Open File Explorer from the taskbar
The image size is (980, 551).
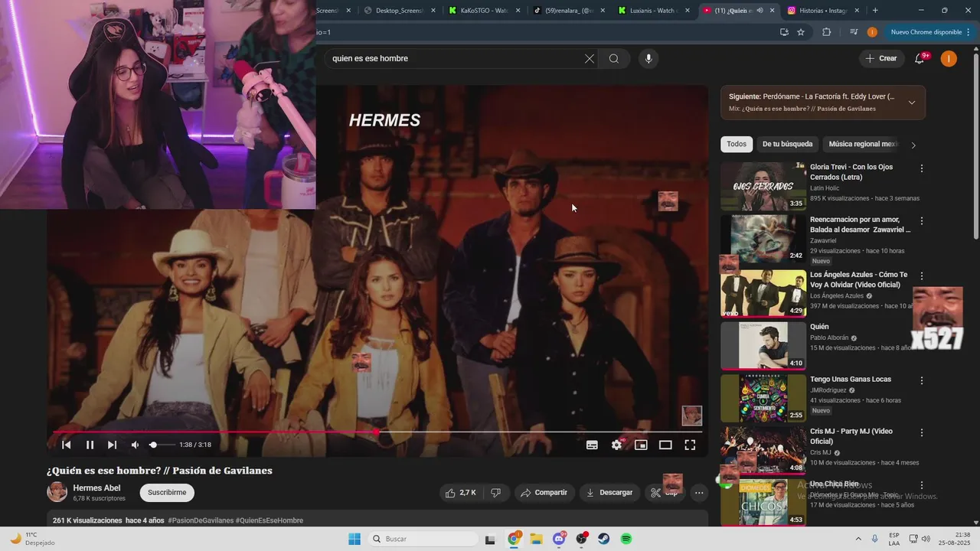536,539
